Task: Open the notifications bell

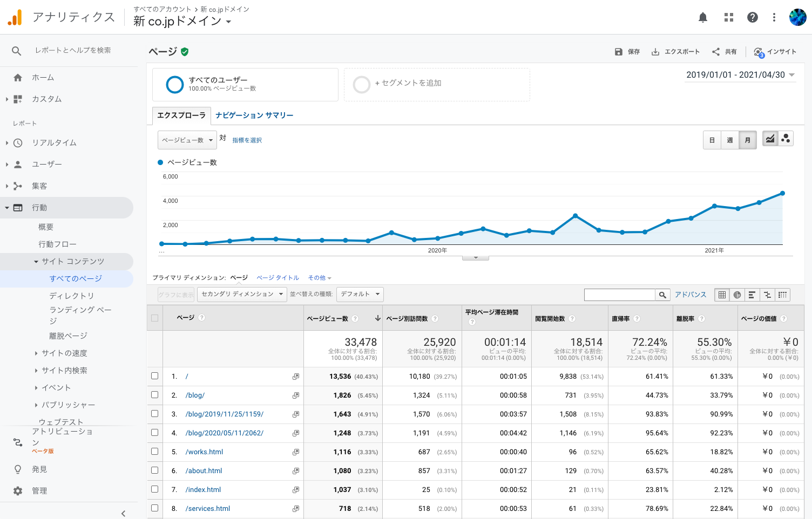Action: click(703, 18)
